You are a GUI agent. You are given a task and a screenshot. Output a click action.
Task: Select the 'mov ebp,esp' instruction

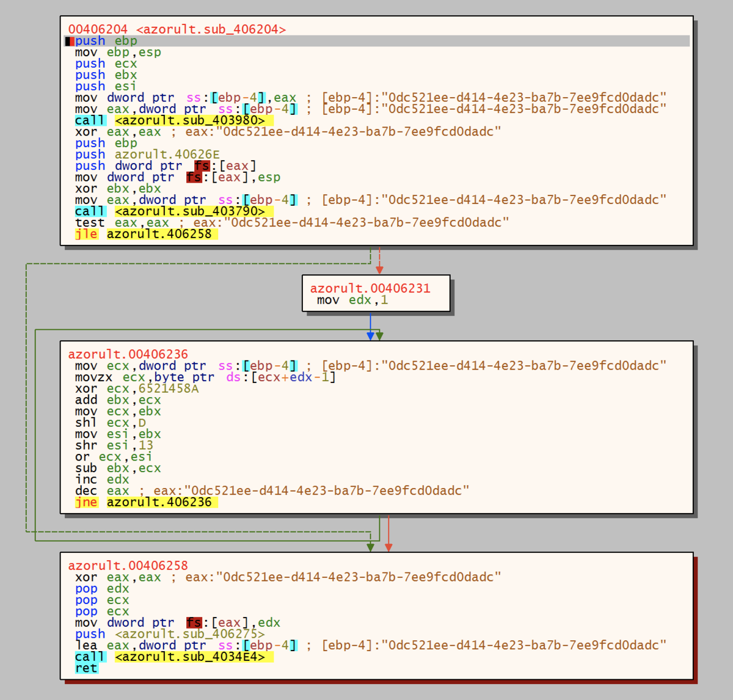(118, 53)
